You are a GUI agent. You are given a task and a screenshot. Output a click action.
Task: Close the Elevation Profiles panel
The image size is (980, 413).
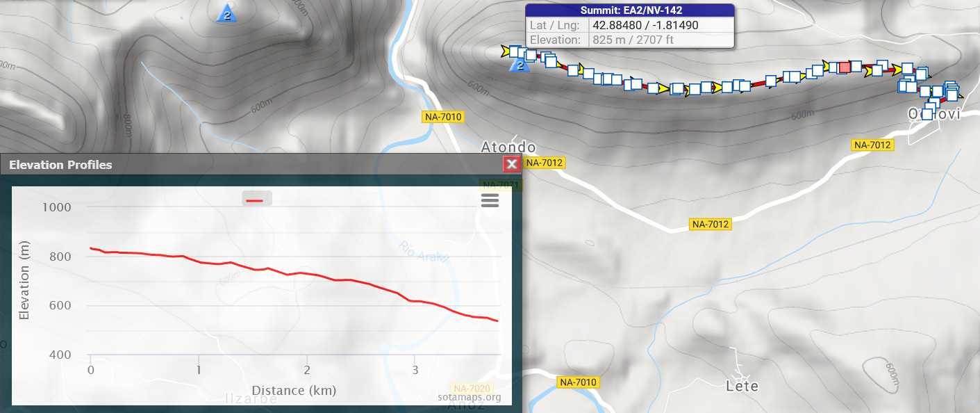[x=511, y=164]
